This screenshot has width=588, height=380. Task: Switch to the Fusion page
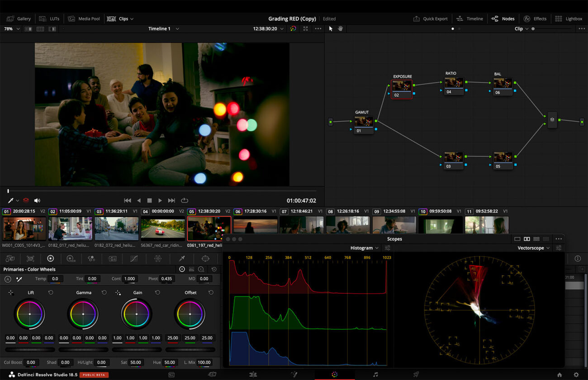(294, 375)
